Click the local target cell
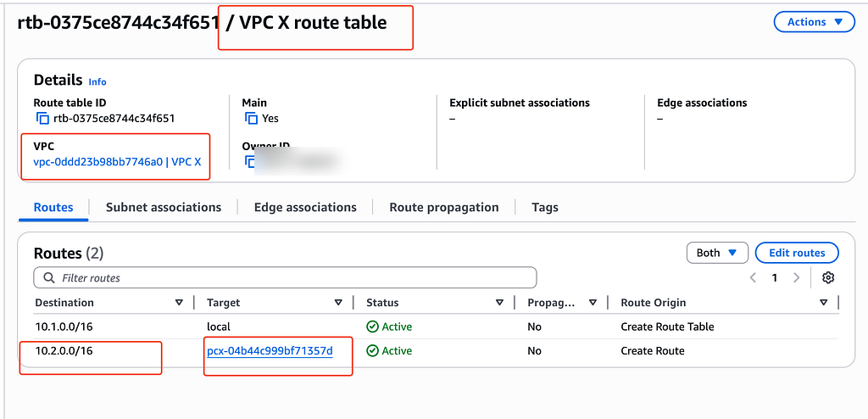The height and width of the screenshot is (419, 868). 219,327
